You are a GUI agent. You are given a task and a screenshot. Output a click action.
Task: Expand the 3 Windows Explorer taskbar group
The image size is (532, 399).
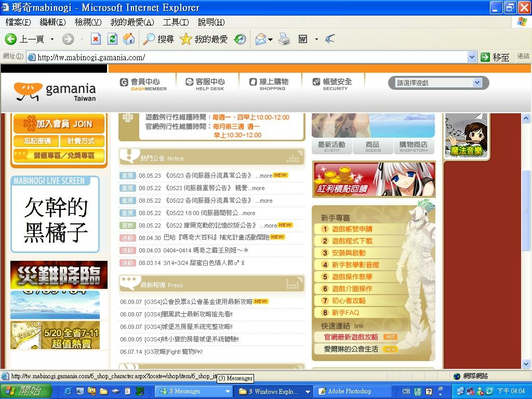[308, 392]
